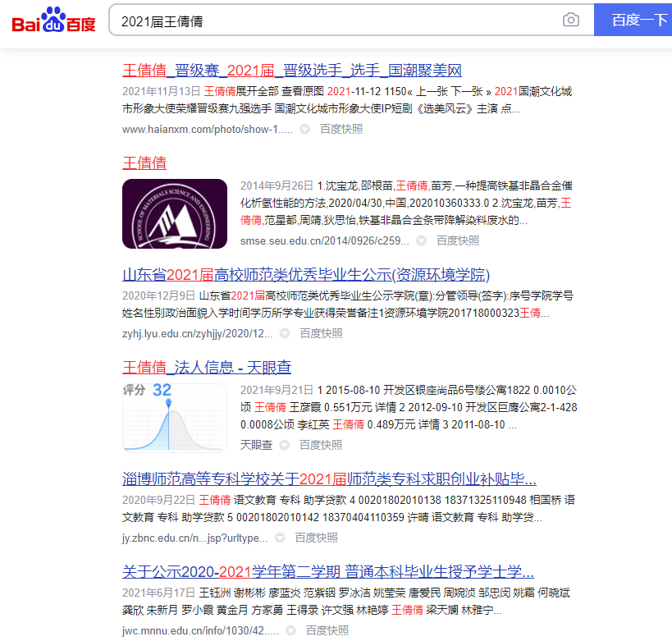The height and width of the screenshot is (641, 672).
Task: Open 山东省2021届高校师范类优秀毕业生公示 result
Action: 306,274
